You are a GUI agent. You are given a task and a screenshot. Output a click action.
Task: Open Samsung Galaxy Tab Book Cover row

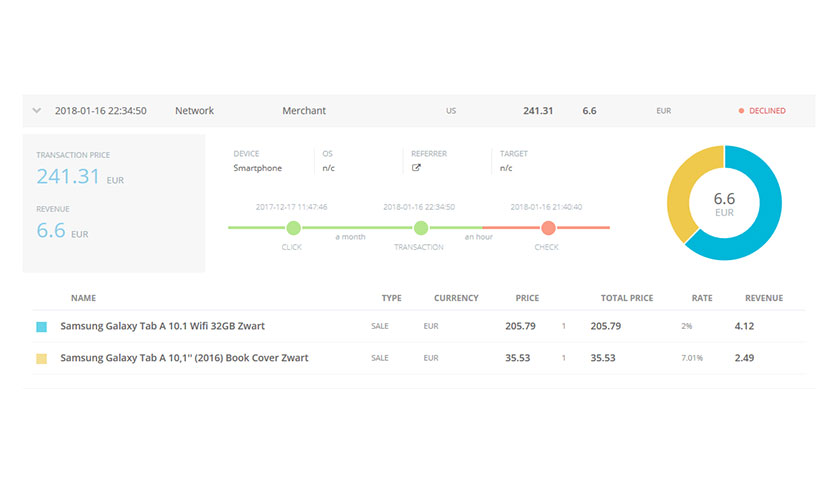tap(419, 358)
